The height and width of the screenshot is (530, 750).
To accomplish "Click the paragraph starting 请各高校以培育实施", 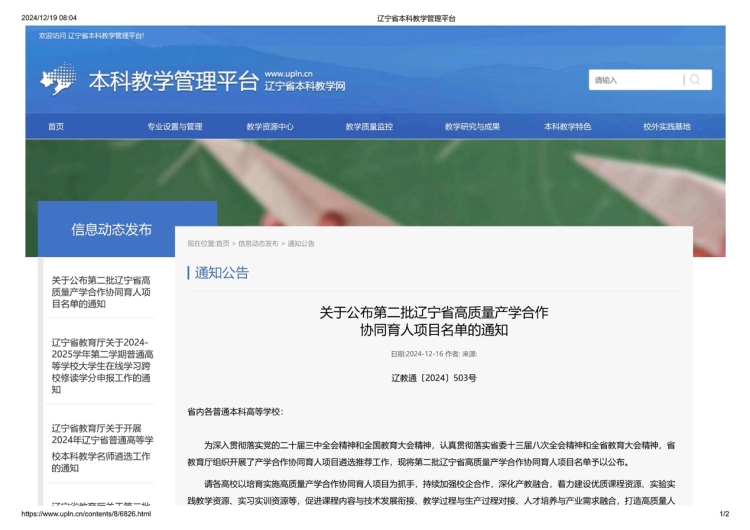I will click(x=431, y=493).
